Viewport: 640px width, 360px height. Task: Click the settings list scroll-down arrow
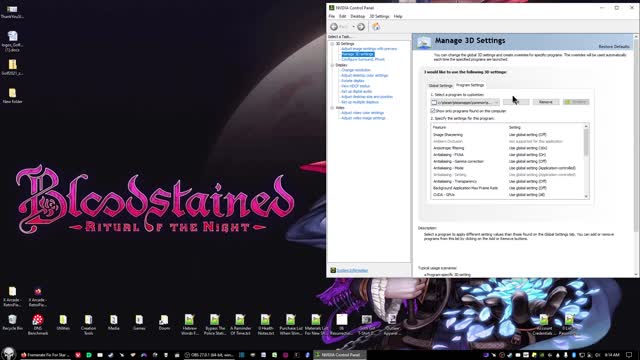[x=586, y=197]
